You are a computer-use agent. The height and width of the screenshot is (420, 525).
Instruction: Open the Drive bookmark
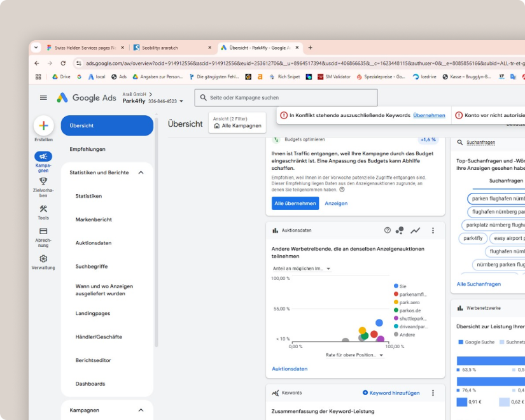pos(61,77)
